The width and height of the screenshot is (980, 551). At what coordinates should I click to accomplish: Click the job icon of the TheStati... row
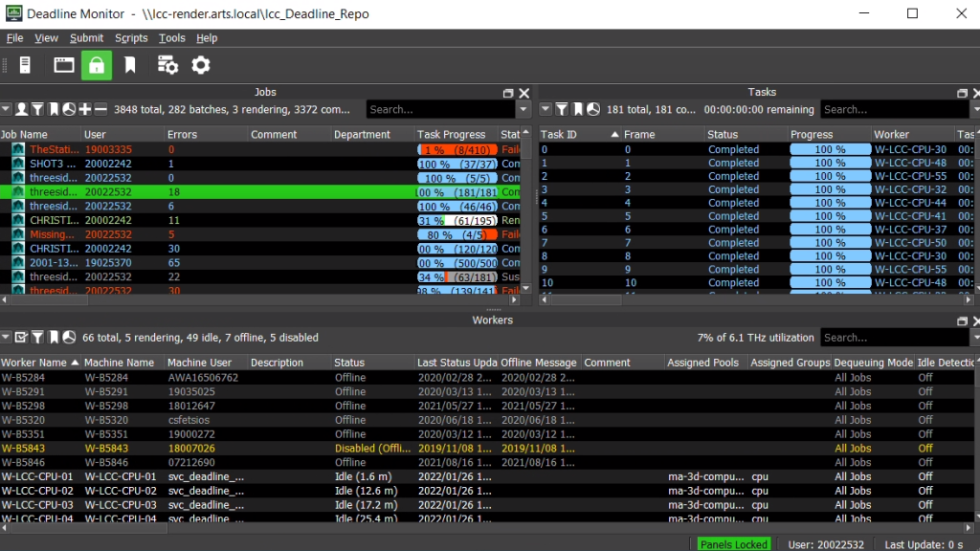pyautogui.click(x=18, y=149)
